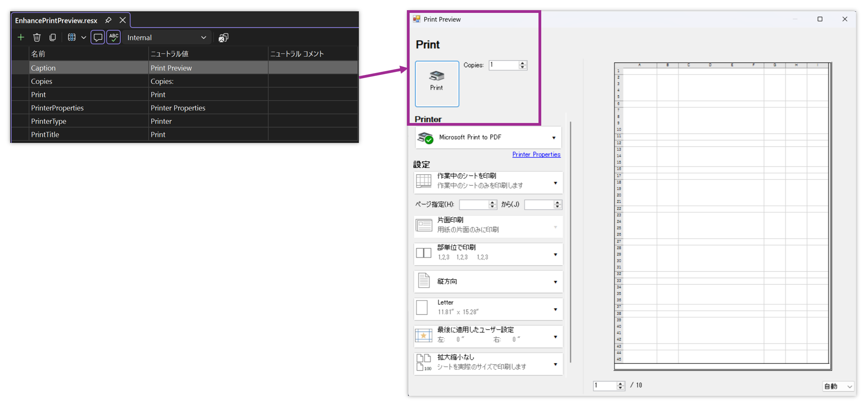Viewport: 868px width, 408px height.
Task: Decrease Copies with the down spinner
Action: coord(522,68)
